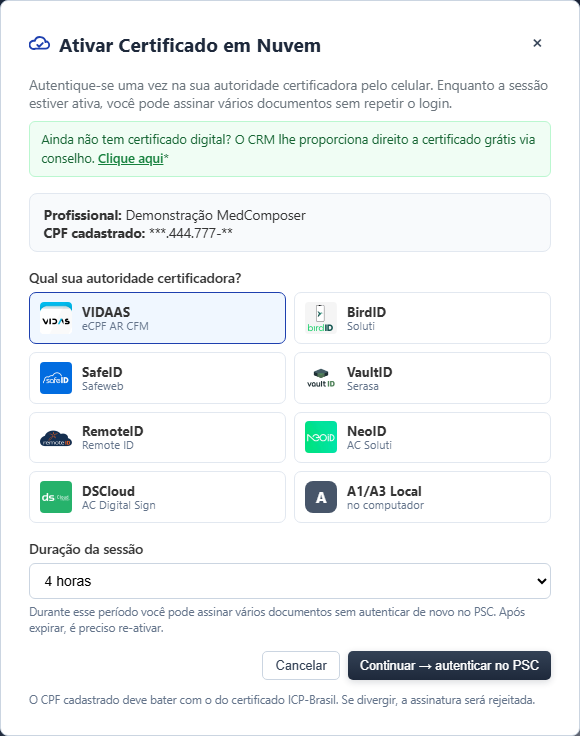This screenshot has width=580, height=736.
Task: Select SafeID Safeweb as certificate authority
Action: [x=157, y=378]
